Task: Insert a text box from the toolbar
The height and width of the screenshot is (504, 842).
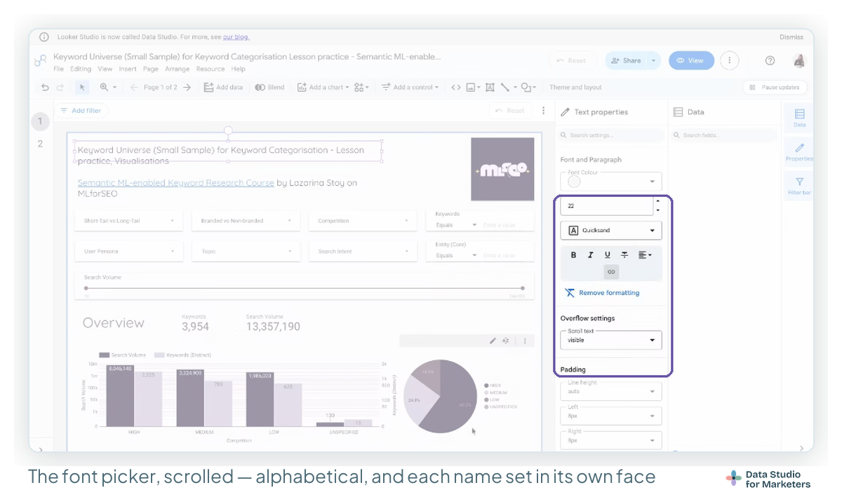Action: (490, 88)
